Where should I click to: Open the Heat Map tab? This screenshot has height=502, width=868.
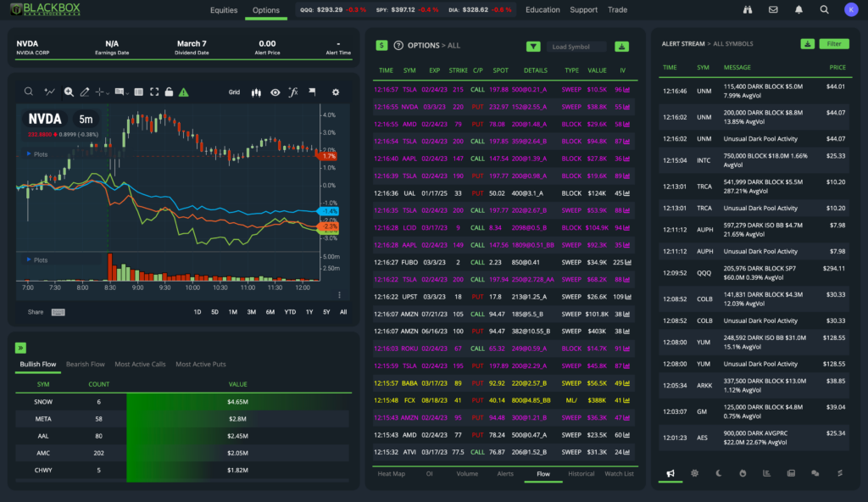click(x=391, y=473)
